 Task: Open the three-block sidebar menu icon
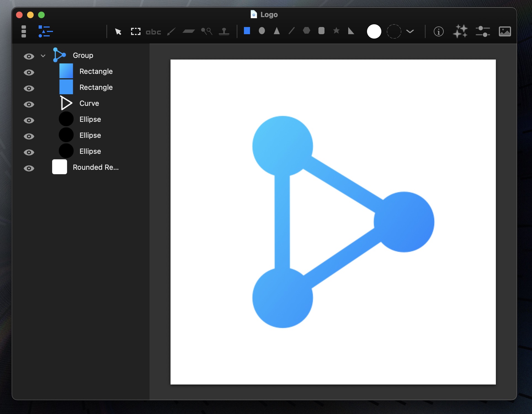[x=24, y=31]
